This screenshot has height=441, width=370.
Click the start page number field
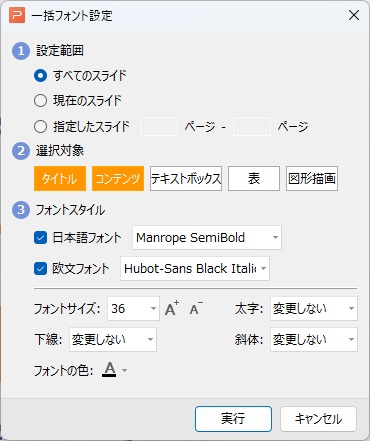[159, 126]
